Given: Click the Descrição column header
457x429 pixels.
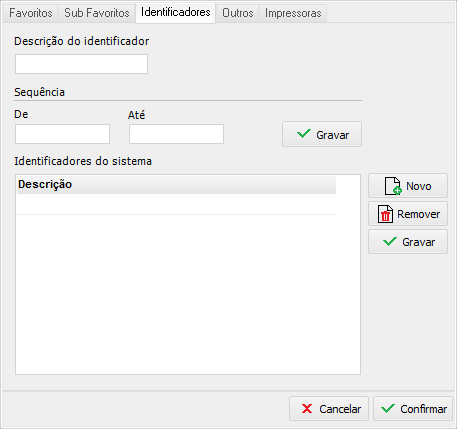Looking at the screenshot, I should tap(176, 184).
